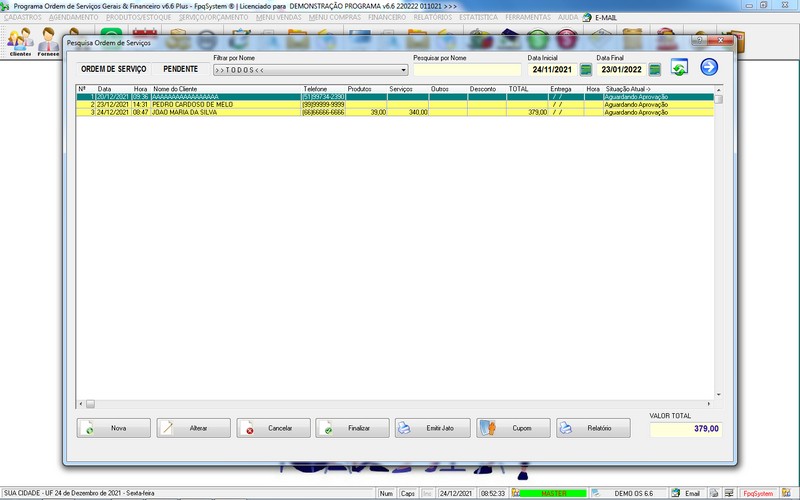The image size is (800, 500).
Task: Click the Emitir Jato print button
Action: coord(433,428)
